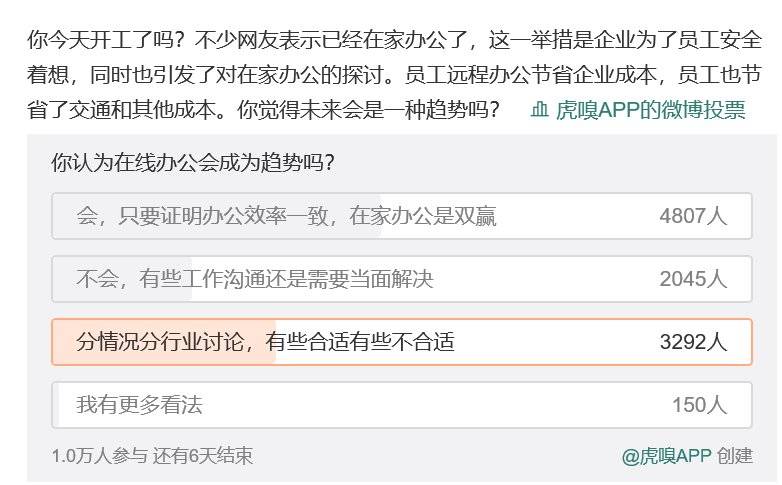The width and height of the screenshot is (782, 485).
Task: Vote for 会，只要证明办公效率一致 option
Action: click(286, 216)
